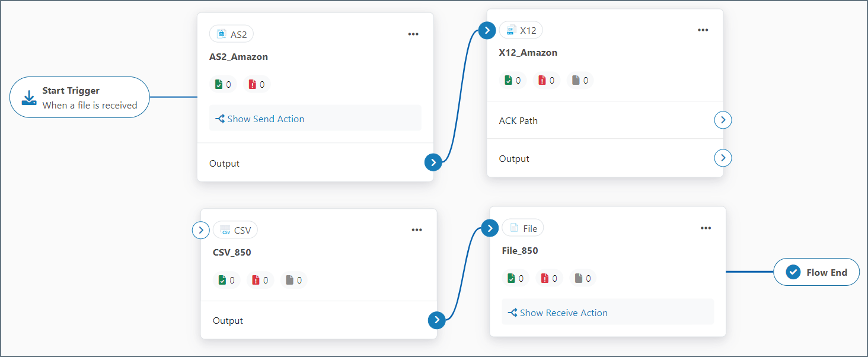This screenshot has height=357, width=868.
Task: Click CSV_850 gray pending file counter
Action: [293, 280]
